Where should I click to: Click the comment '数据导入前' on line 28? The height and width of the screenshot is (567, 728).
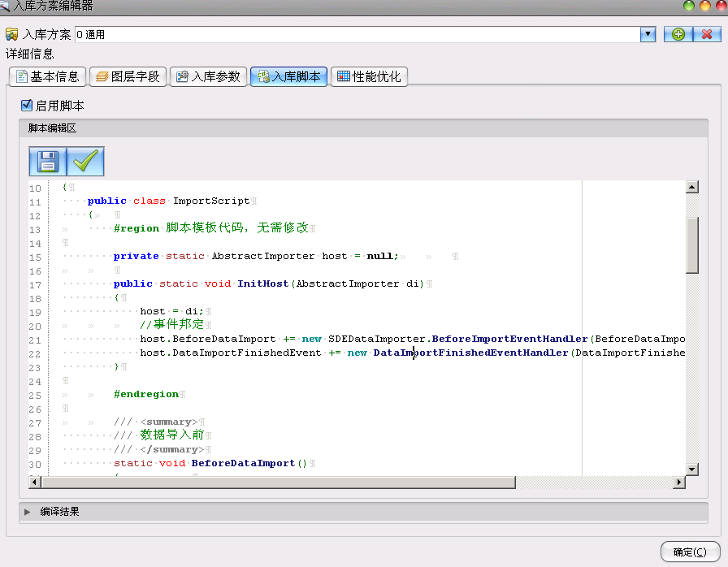pos(172,435)
